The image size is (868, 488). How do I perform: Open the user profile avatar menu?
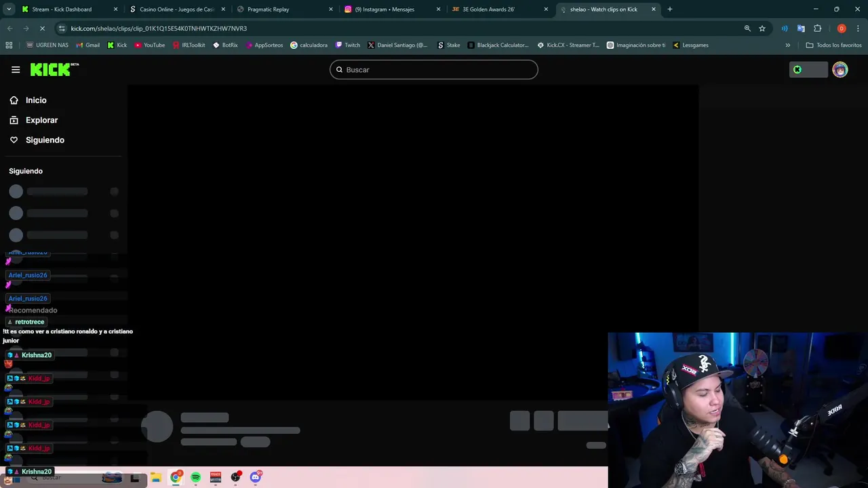point(840,69)
